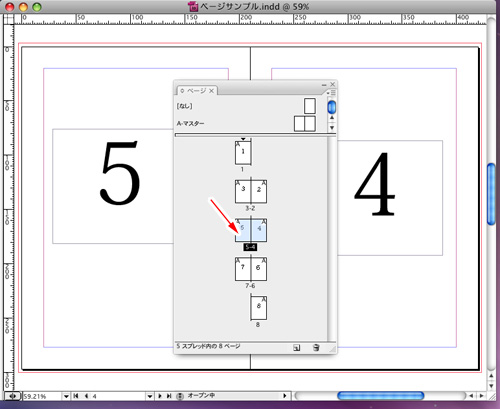The height and width of the screenshot is (409, 500).
Task: Click the view toggle icon beside zoom field
Action: 13,396
